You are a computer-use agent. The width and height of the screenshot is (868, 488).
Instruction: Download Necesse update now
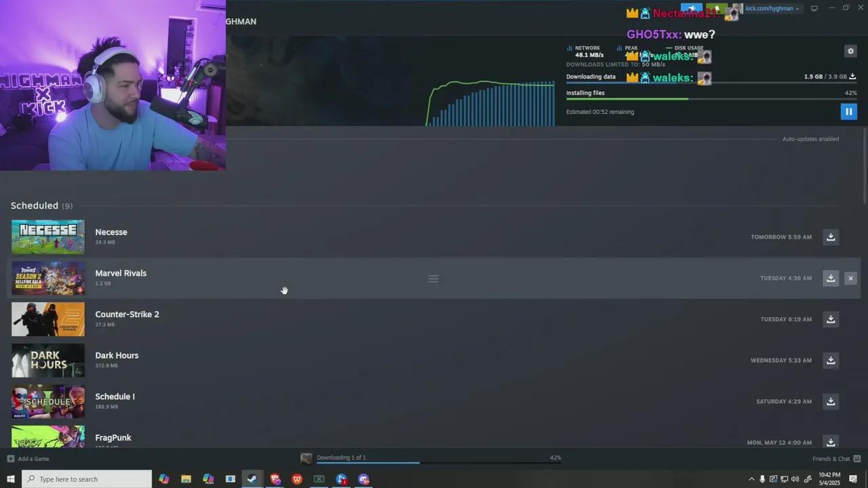pyautogui.click(x=831, y=237)
